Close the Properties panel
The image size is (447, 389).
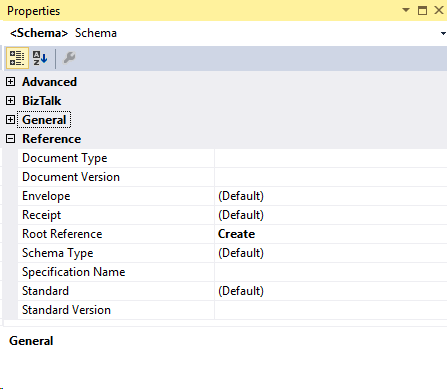click(x=439, y=10)
